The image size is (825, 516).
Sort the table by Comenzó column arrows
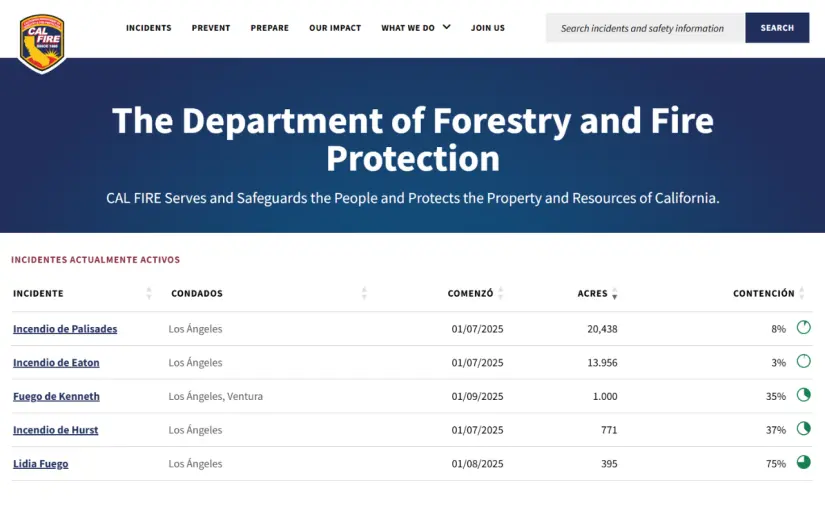point(500,294)
